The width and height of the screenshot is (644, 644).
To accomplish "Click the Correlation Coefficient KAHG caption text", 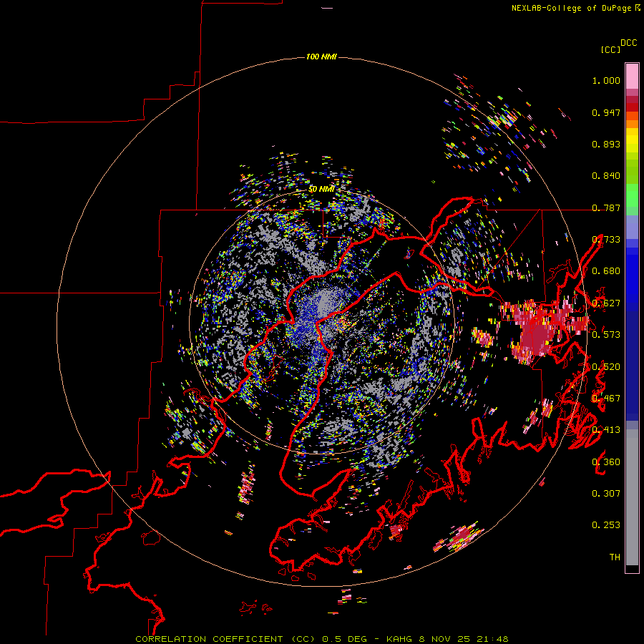I will pyautogui.click(x=322, y=639).
